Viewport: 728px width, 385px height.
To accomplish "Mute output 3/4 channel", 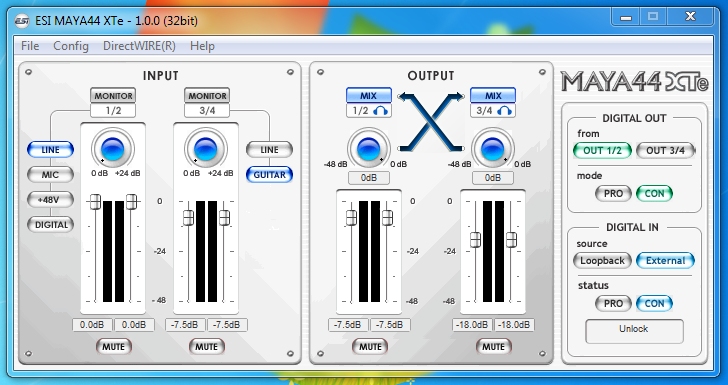I will point(493,347).
